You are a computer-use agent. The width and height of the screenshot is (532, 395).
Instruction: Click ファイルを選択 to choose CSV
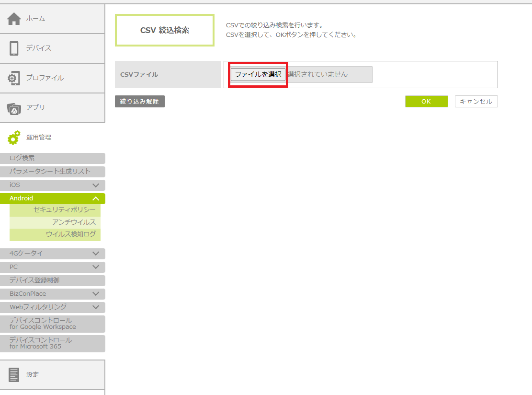tap(258, 74)
